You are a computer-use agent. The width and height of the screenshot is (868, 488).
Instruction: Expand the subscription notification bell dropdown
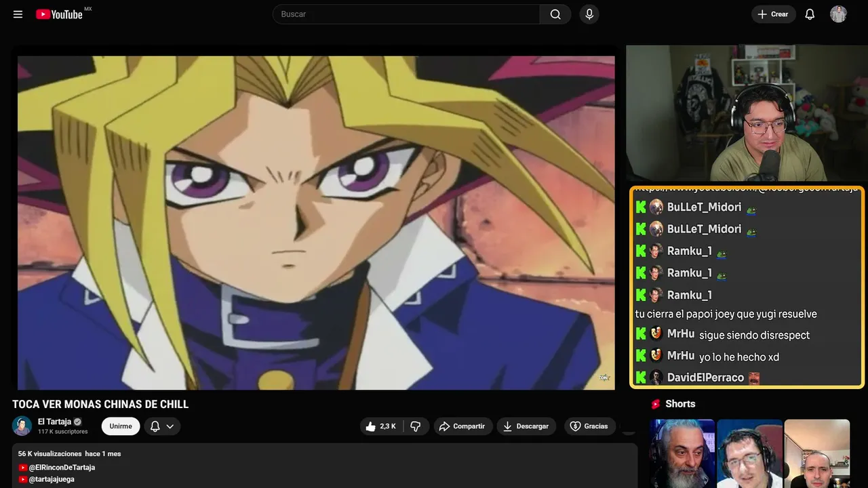[162, 426]
